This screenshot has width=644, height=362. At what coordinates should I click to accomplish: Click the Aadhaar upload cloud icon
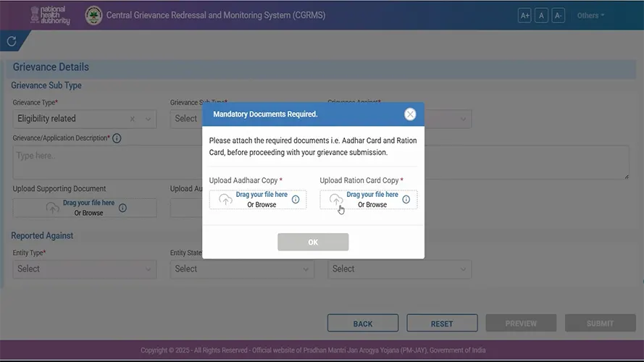[225, 200]
